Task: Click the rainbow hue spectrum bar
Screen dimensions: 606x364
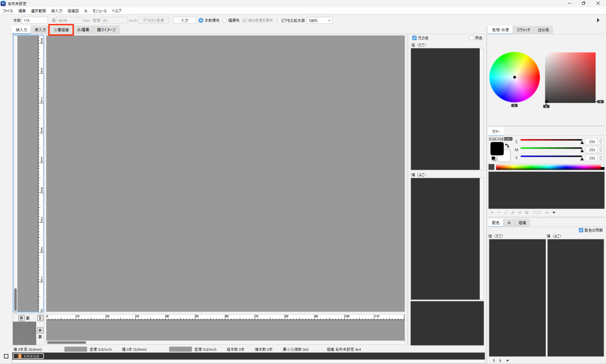Action: pyautogui.click(x=548, y=167)
